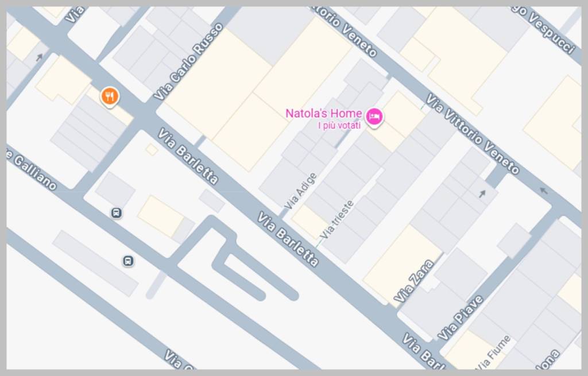Click the Via Piave street label
The image size is (588, 376).
pyautogui.click(x=461, y=318)
